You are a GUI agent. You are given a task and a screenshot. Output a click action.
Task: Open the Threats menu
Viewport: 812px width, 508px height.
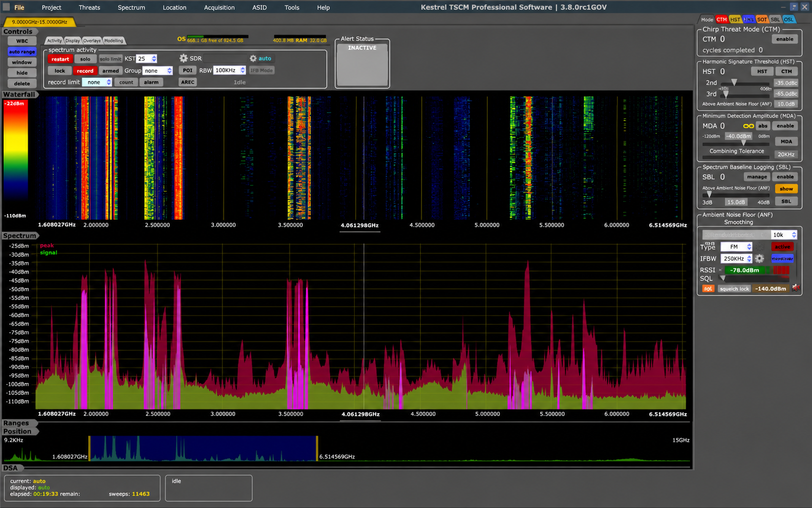(90, 7)
